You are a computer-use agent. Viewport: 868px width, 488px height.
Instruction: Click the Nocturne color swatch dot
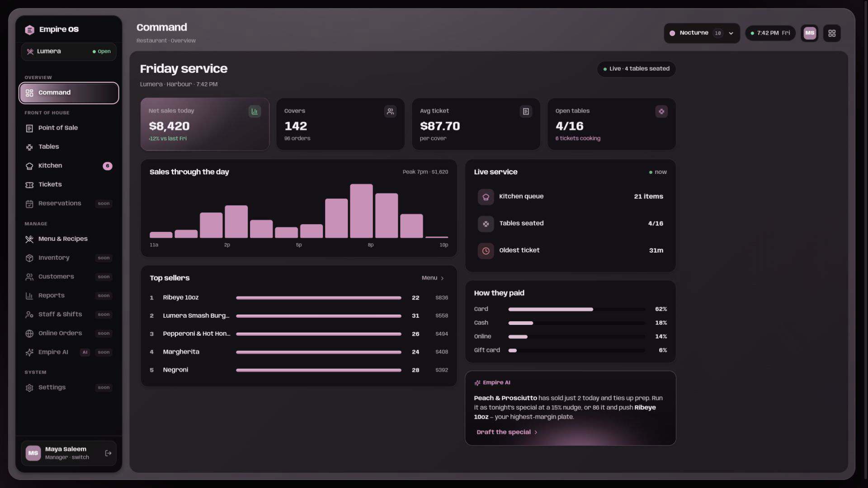click(x=672, y=33)
